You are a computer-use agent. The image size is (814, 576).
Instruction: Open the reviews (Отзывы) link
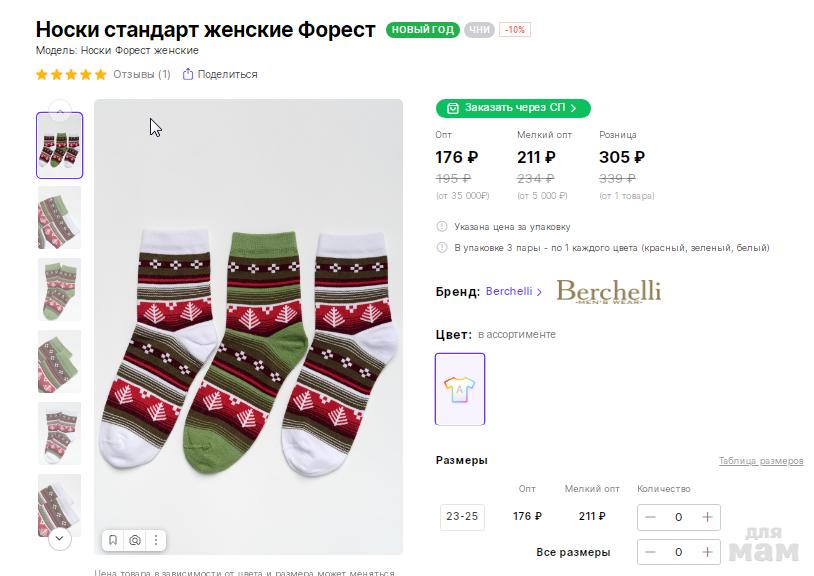pos(141,74)
